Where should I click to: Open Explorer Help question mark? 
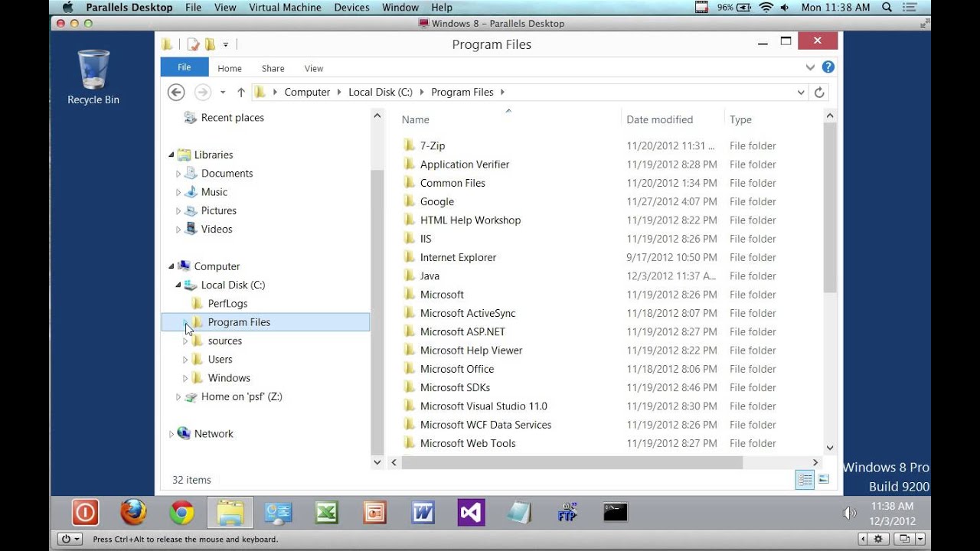[x=828, y=67]
